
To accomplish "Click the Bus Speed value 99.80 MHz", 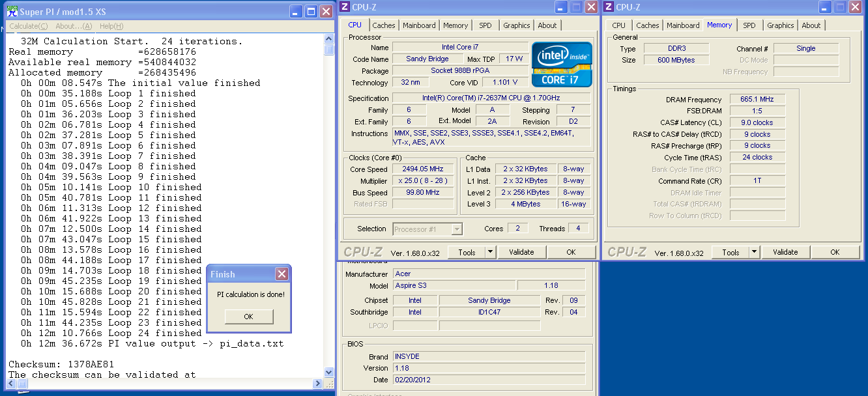I will [423, 193].
